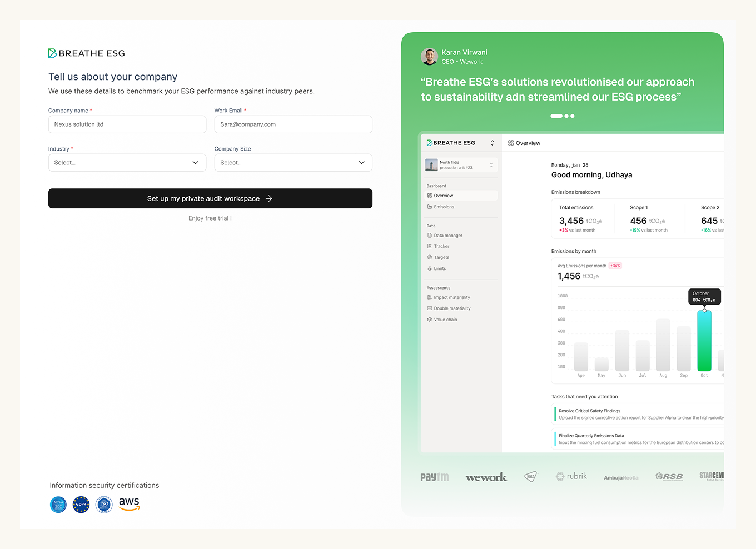
Task: Click the Tracker chart icon
Action: pyautogui.click(x=430, y=246)
